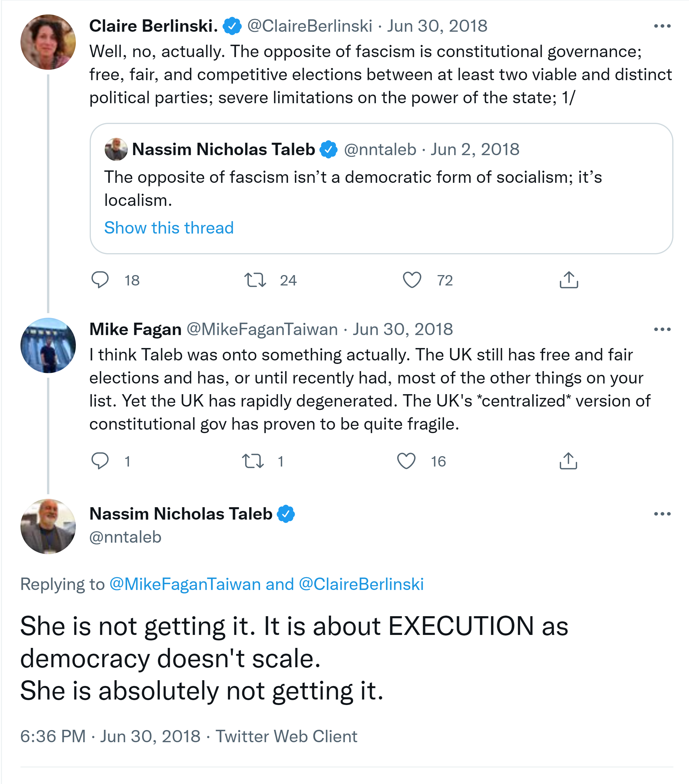
Task: Reply to Mike Fagan's tweet
Action: (x=100, y=461)
